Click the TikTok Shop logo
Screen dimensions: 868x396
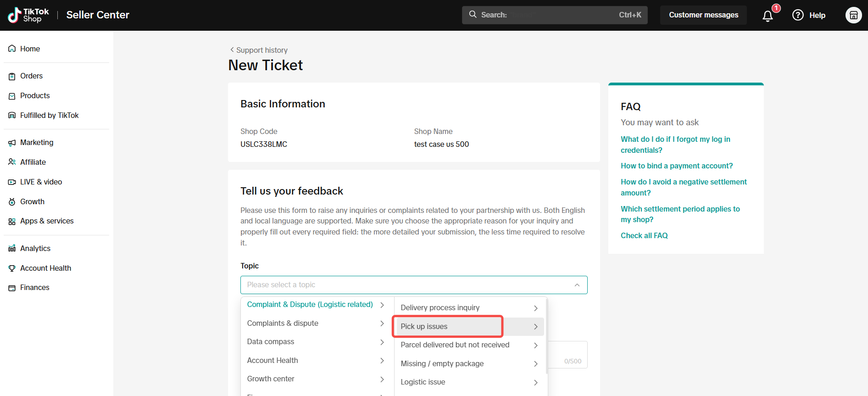[x=28, y=15]
